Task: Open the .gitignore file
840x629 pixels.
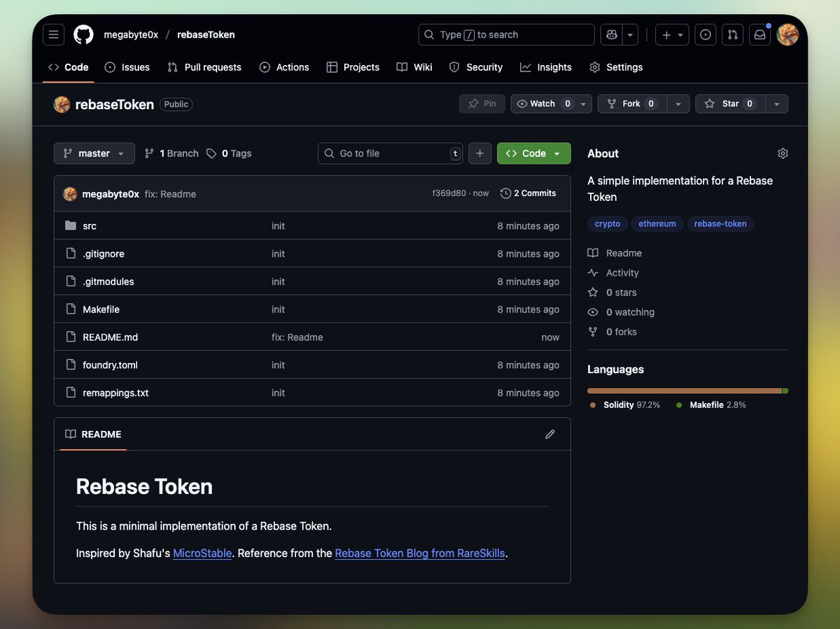Action: (104, 254)
